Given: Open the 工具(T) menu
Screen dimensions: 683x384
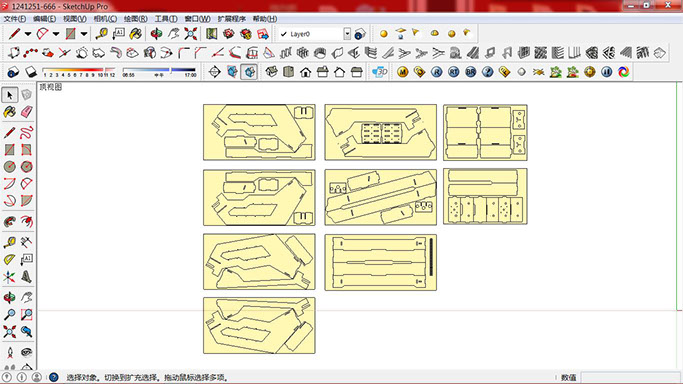Looking at the screenshot, I should [x=166, y=19].
